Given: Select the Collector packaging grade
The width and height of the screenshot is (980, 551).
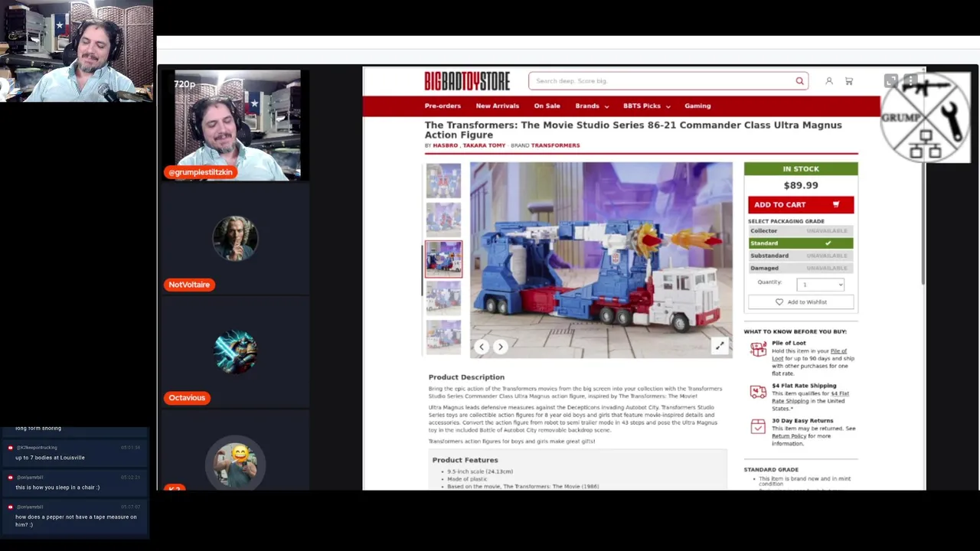Looking at the screenshot, I should pos(801,231).
